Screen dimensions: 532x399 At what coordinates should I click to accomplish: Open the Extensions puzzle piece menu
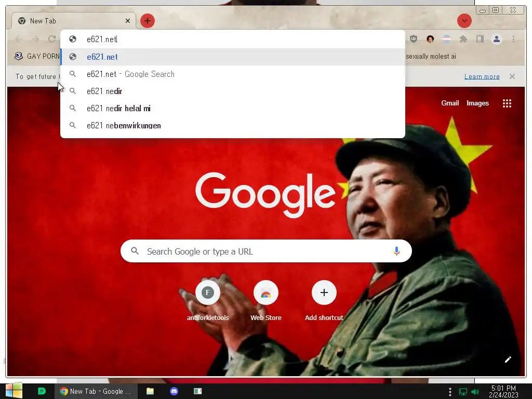[463, 39]
